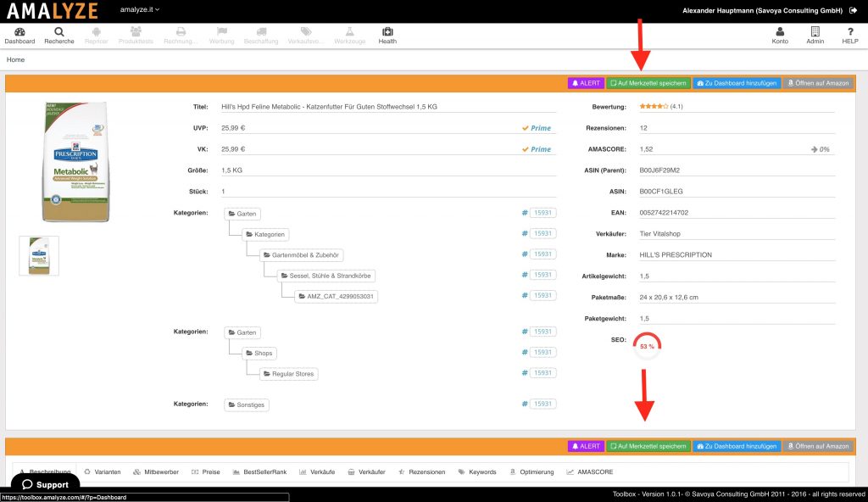This screenshot has height=502, width=868.
Task: Click bottom Auf Merkzettel speichern button
Action: pyautogui.click(x=648, y=446)
